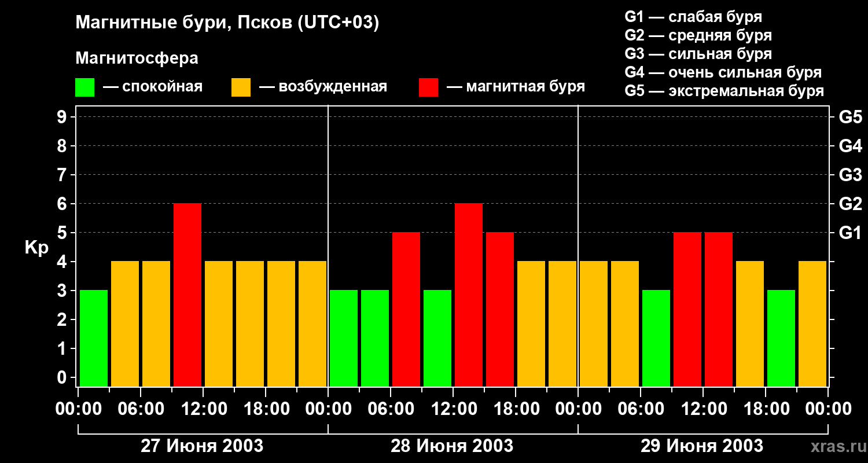
Task: Click the '06:00' time label for 28 June
Action: click(391, 409)
